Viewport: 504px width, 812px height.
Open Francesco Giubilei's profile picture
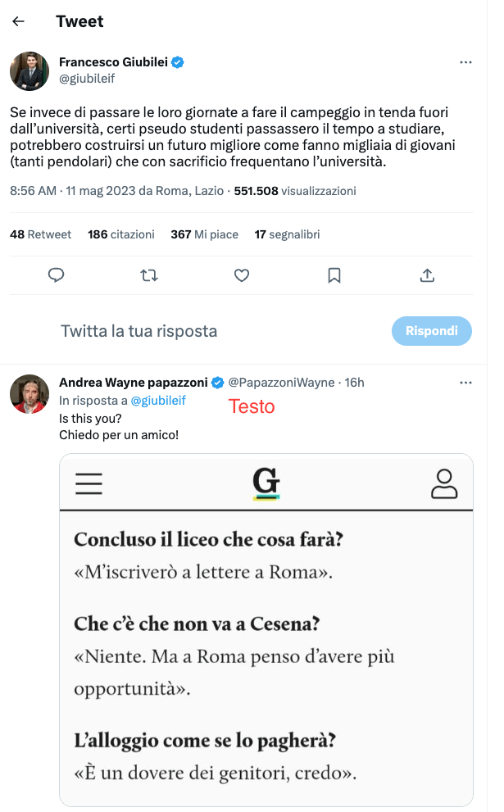(x=30, y=70)
